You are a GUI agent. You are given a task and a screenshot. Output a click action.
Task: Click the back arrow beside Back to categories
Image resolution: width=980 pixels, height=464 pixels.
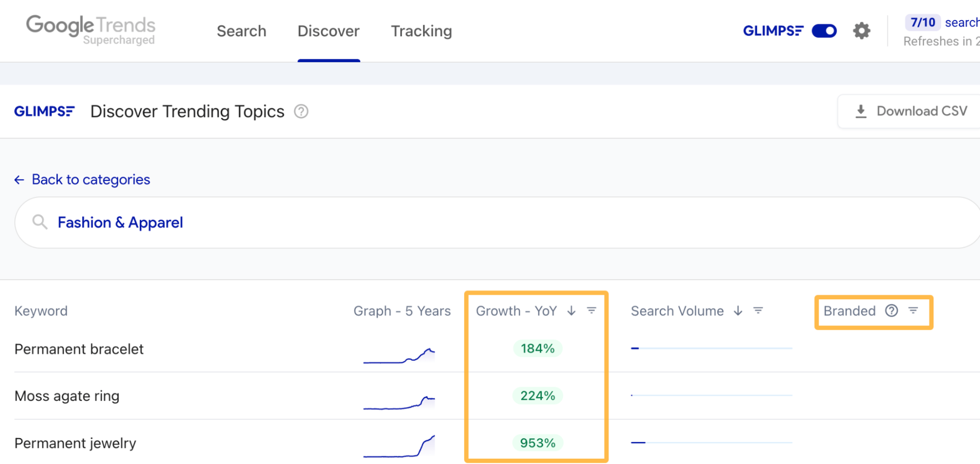[19, 179]
